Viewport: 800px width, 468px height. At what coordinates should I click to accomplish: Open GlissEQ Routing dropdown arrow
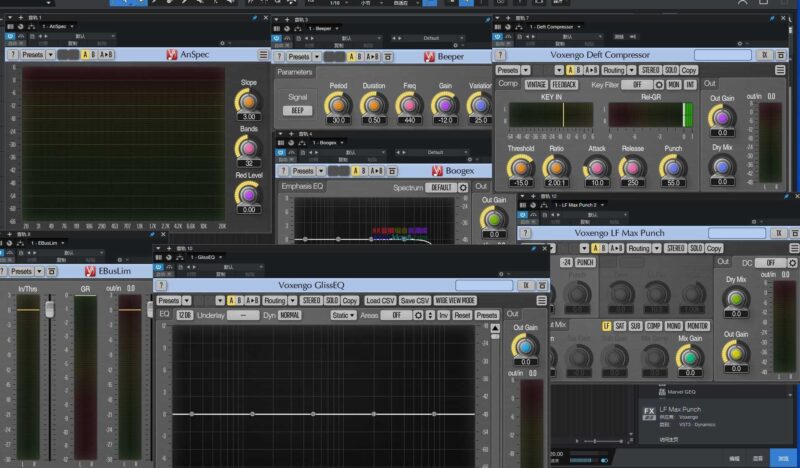click(x=293, y=301)
